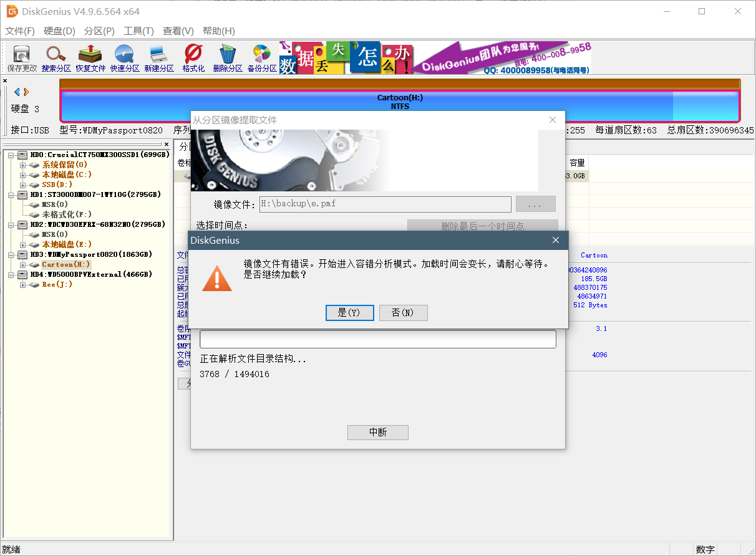Click the 容量 column header

pyautogui.click(x=577, y=163)
